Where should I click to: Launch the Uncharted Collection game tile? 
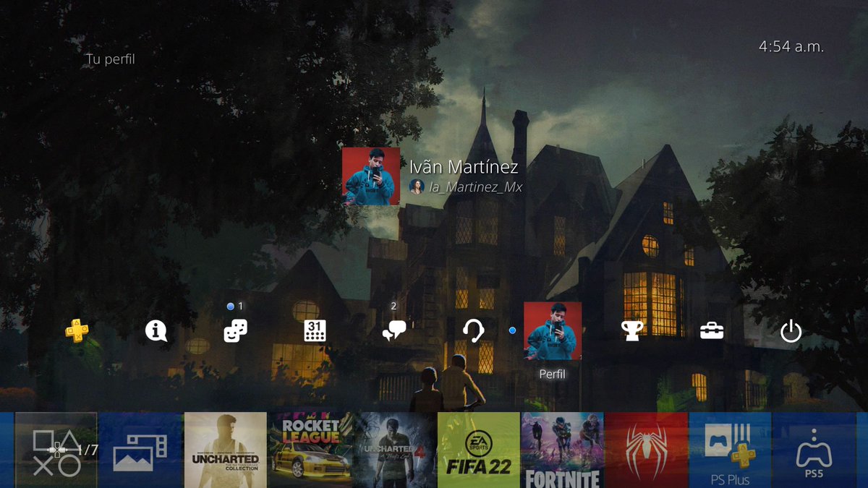coord(225,450)
